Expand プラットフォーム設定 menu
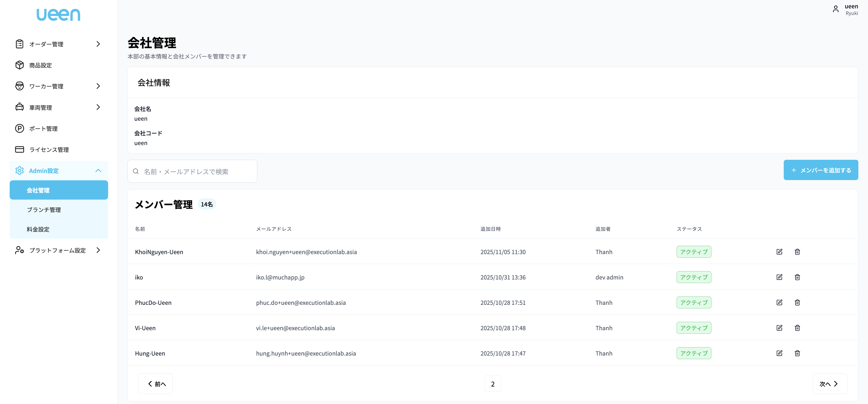The width and height of the screenshot is (868, 404). coord(98,250)
